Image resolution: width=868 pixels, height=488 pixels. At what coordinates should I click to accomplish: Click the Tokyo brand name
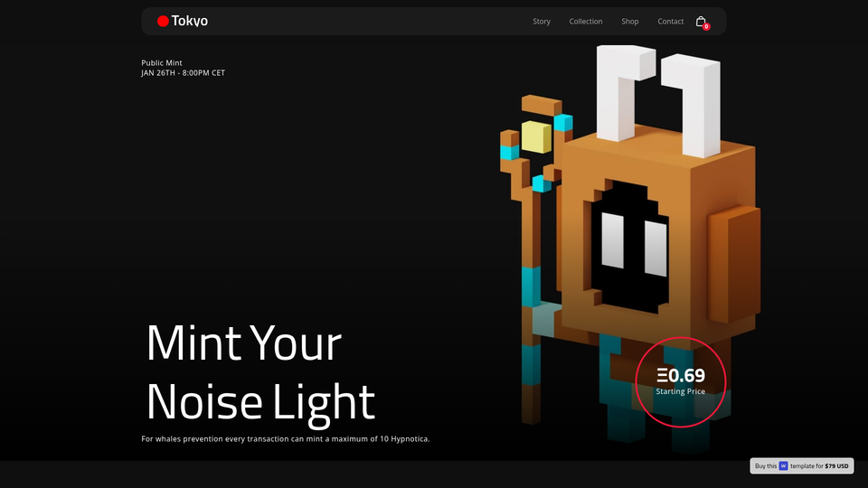(189, 21)
